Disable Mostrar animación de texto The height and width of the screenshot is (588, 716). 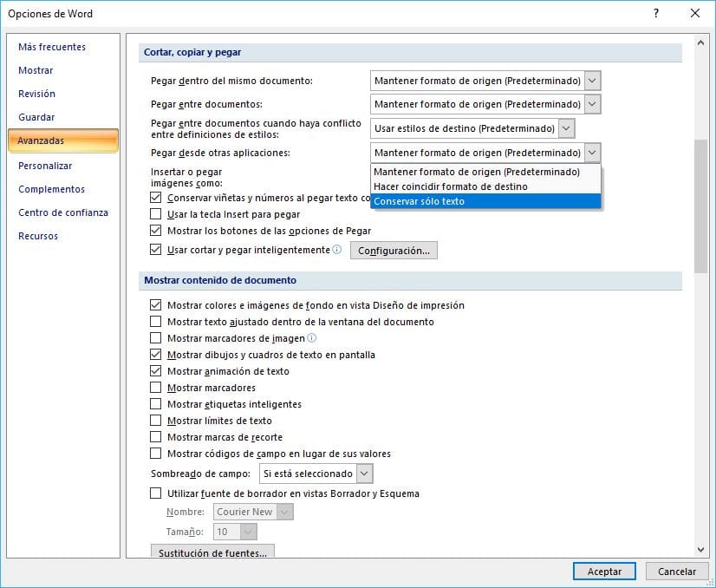[x=156, y=370]
